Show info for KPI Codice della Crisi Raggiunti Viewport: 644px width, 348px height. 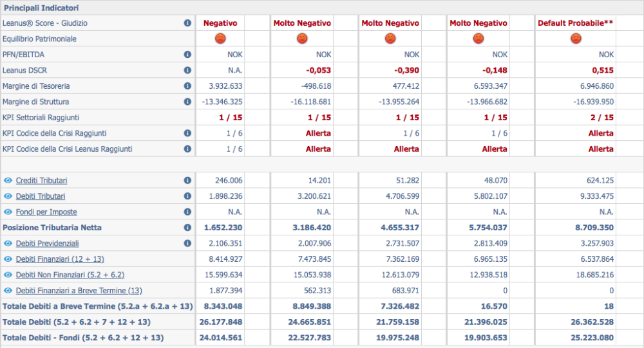[187, 133]
